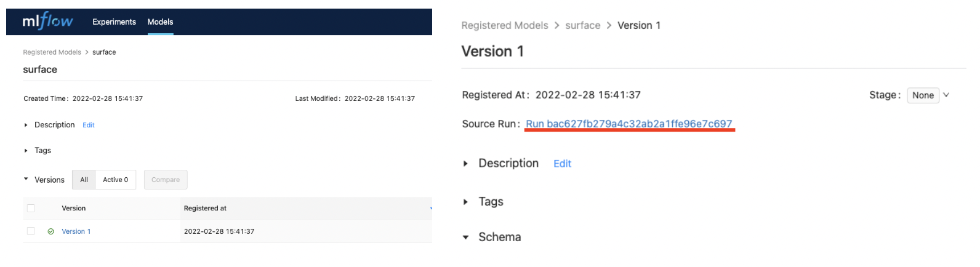Click the green check status icon beside Version 1

coord(50,231)
